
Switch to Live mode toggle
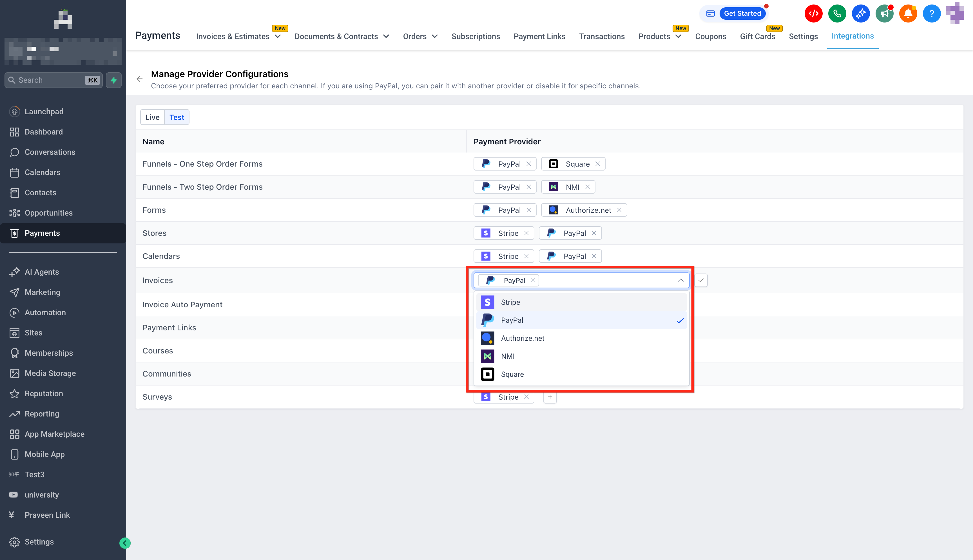152,117
